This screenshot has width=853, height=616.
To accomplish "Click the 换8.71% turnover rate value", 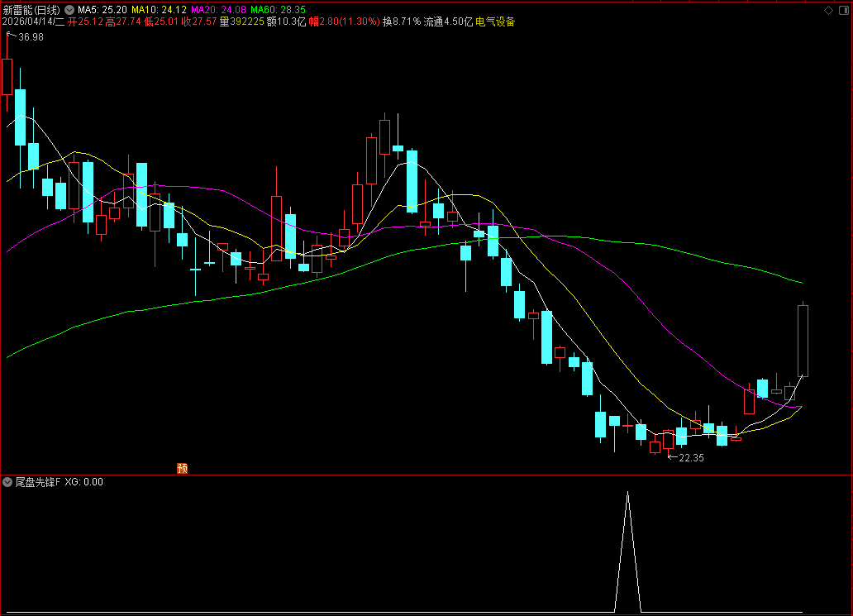I will [402, 21].
